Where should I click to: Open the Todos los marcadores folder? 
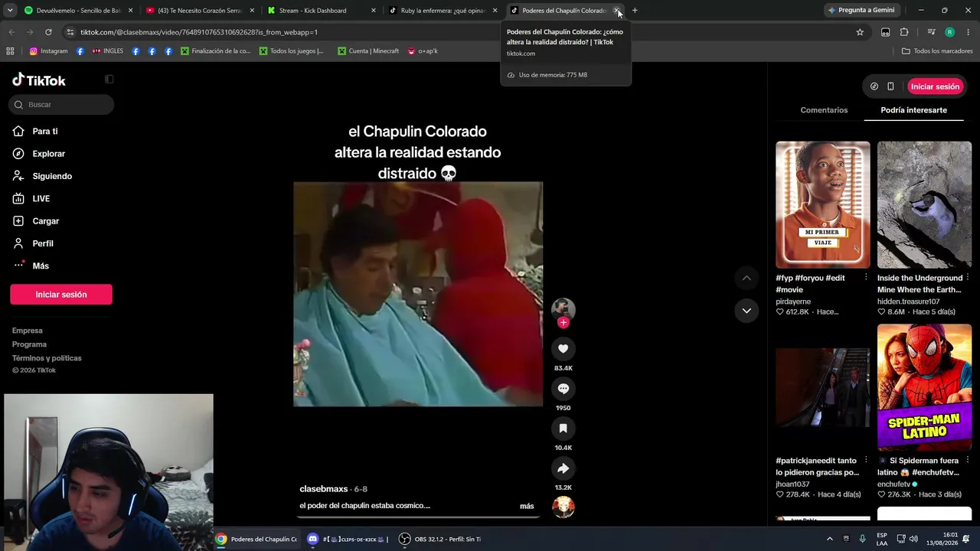point(937,51)
